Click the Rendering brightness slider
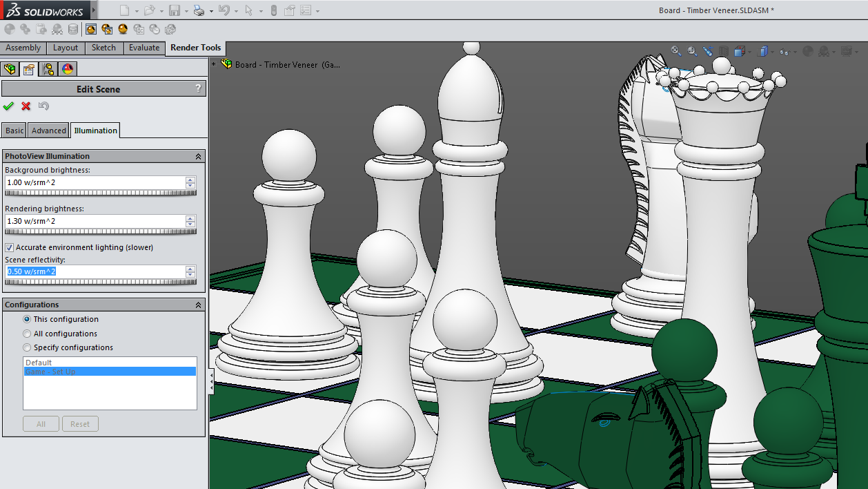 [x=100, y=231]
